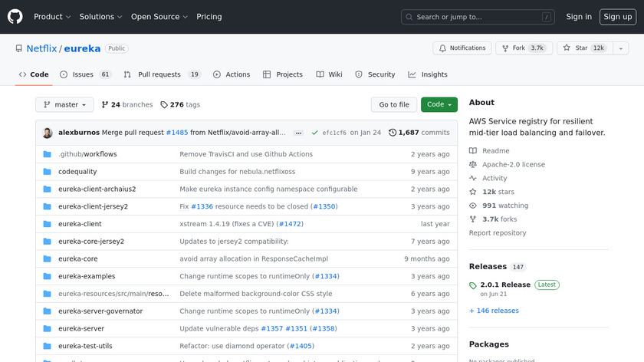Click the fork icon beside 3.7k forks
This screenshot has height=362, width=644.
click(x=473, y=219)
